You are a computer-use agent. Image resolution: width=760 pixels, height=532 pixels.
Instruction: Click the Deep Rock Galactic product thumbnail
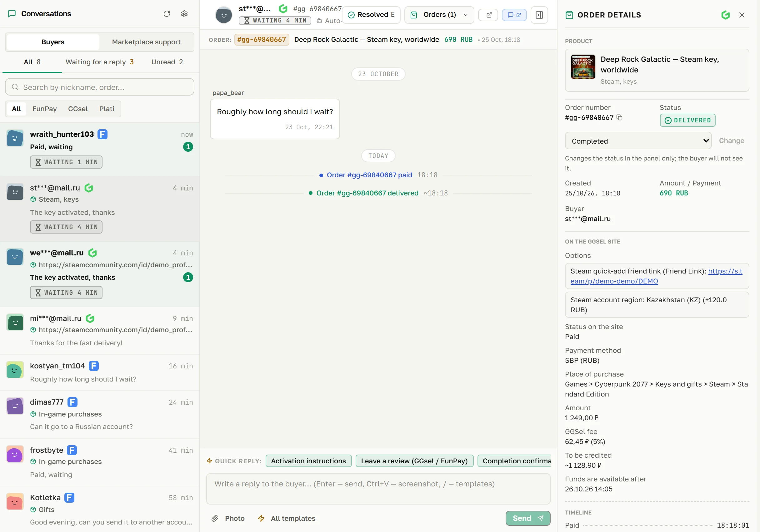(x=583, y=67)
